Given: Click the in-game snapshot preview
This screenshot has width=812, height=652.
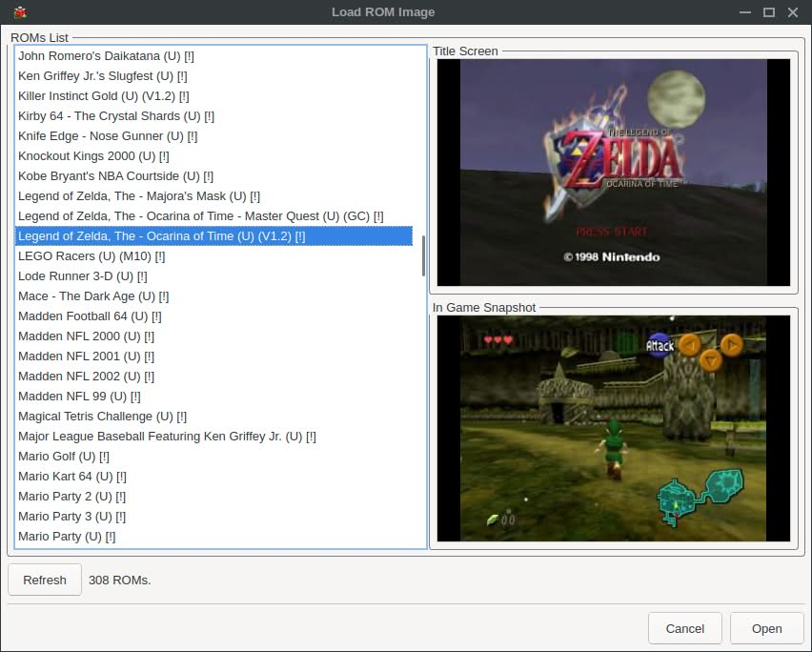Looking at the screenshot, I should pos(613,429).
